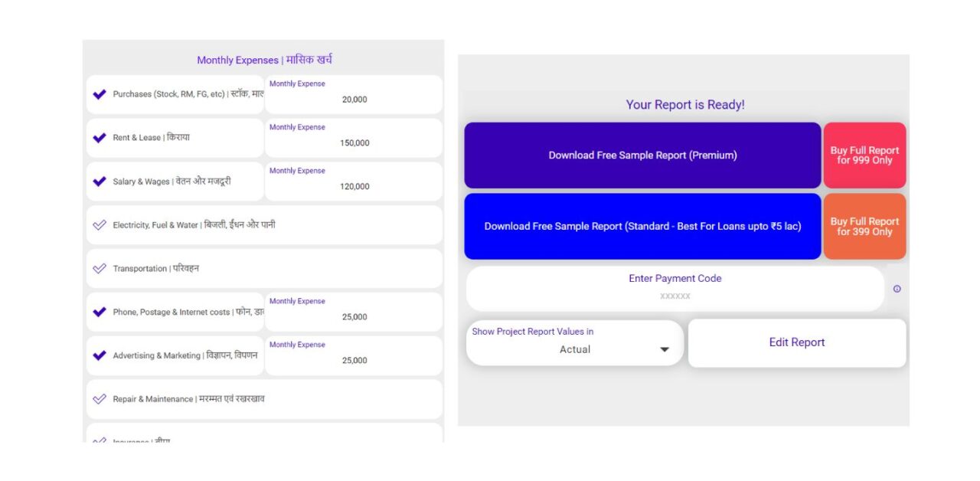Click the Edit Report button
The height and width of the screenshot is (481, 980).
(796, 342)
